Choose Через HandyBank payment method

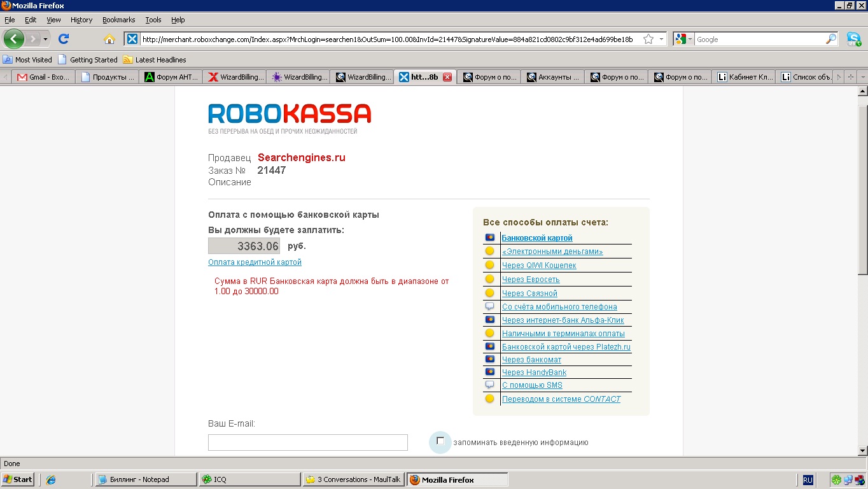tap(534, 372)
